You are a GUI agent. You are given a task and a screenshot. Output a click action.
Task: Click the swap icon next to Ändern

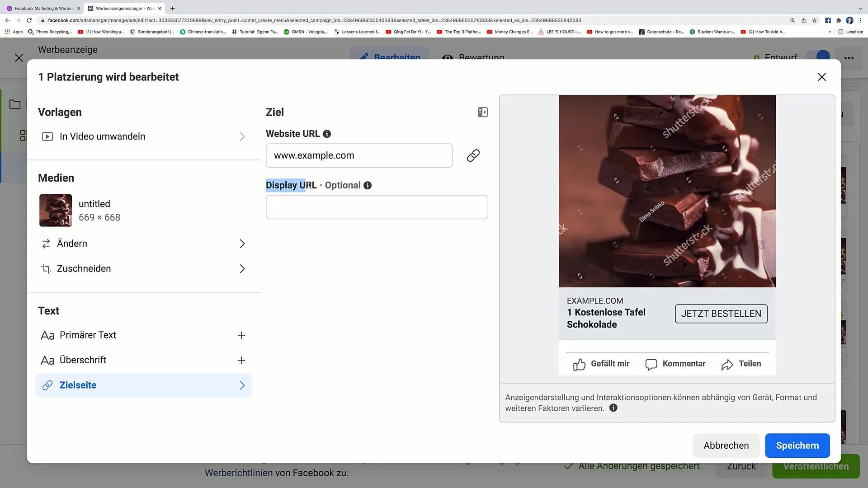coord(46,244)
